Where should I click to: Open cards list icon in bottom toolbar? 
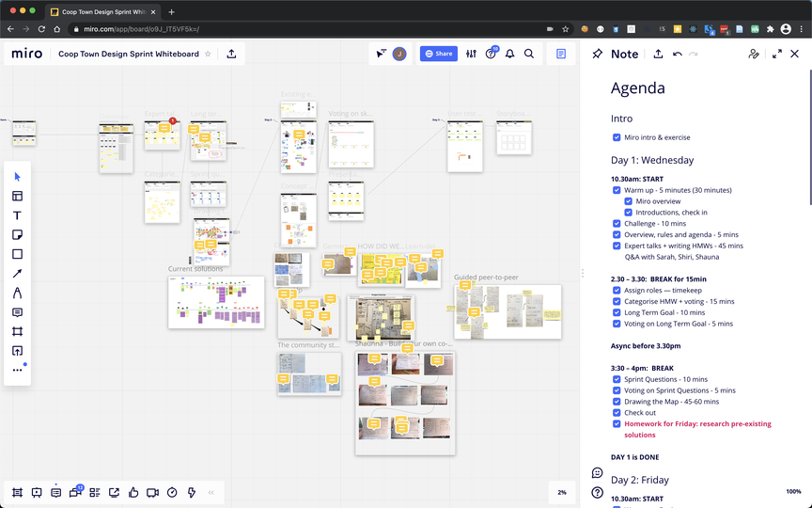tap(95, 492)
